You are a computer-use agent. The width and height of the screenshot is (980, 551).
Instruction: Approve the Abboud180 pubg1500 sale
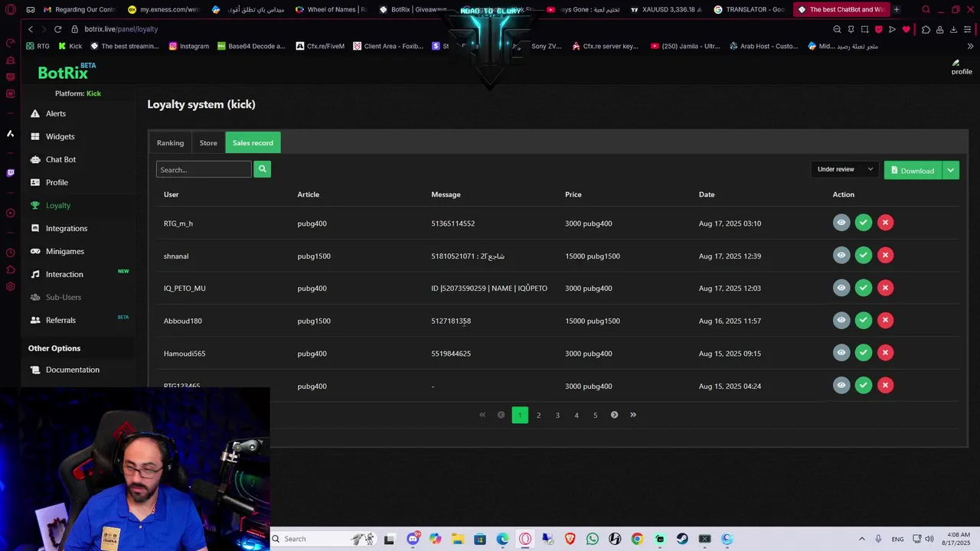tap(864, 321)
